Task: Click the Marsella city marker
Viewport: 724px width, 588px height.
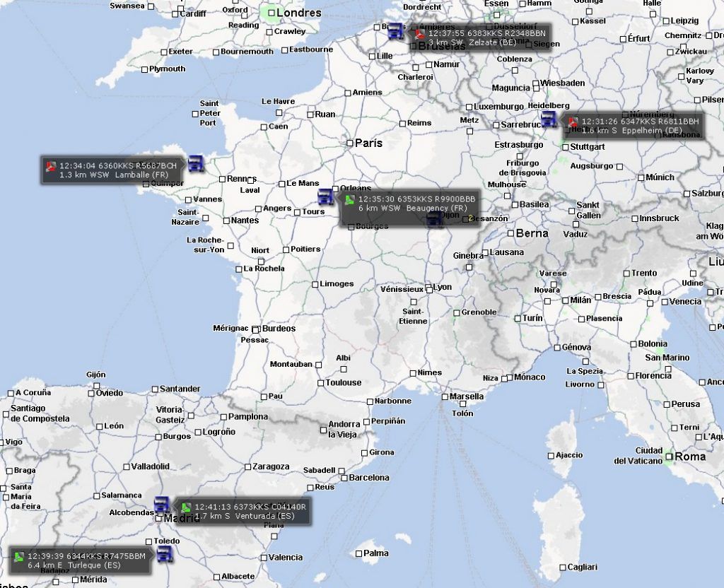Action: [x=445, y=396]
